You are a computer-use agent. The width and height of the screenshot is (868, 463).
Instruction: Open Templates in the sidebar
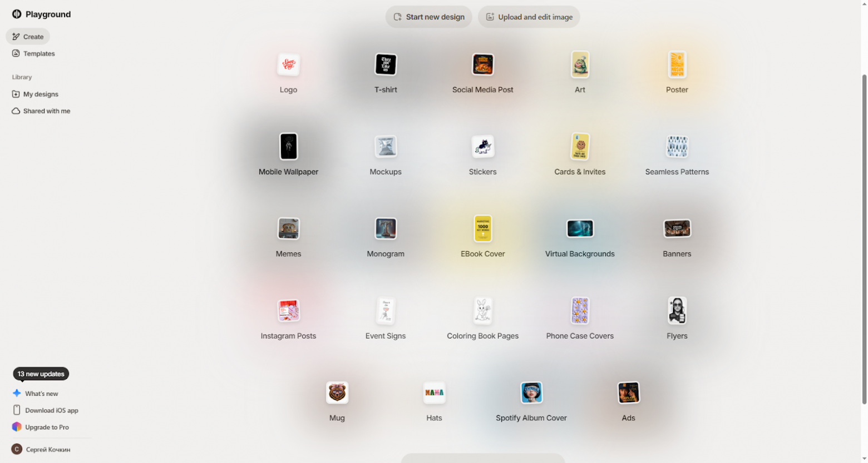click(33, 53)
